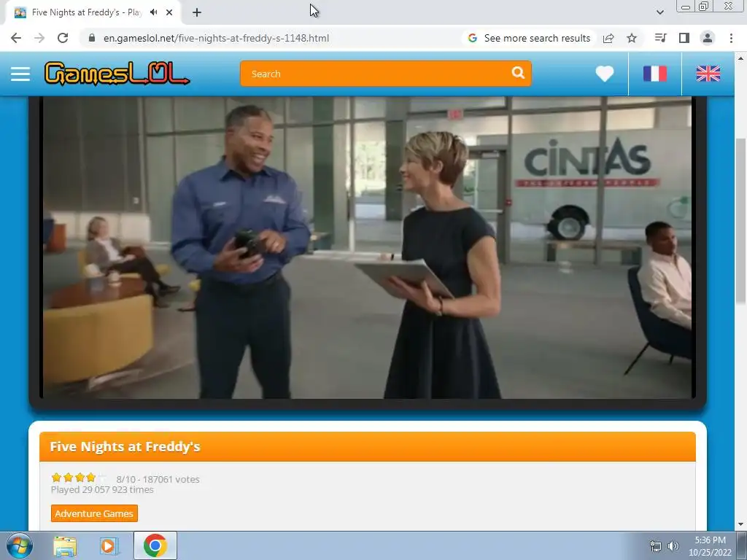Click the scrollbar down arrow

pos(740,525)
